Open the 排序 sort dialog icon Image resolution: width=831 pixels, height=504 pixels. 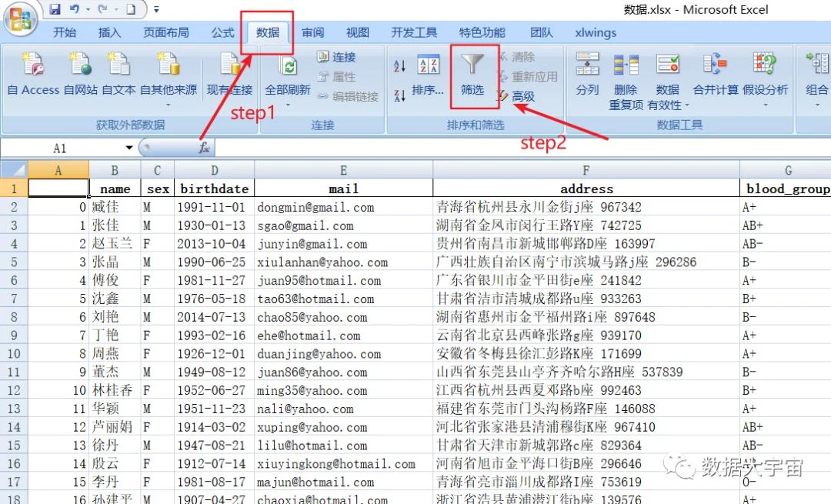[429, 64]
